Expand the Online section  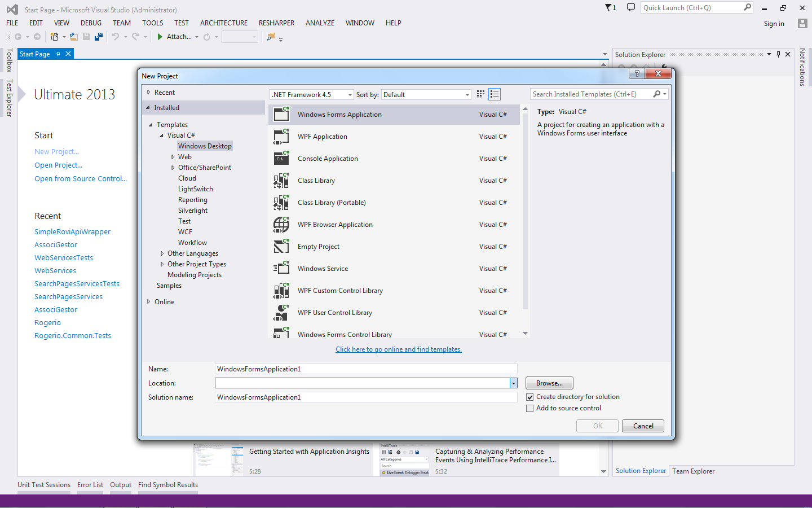(x=149, y=301)
